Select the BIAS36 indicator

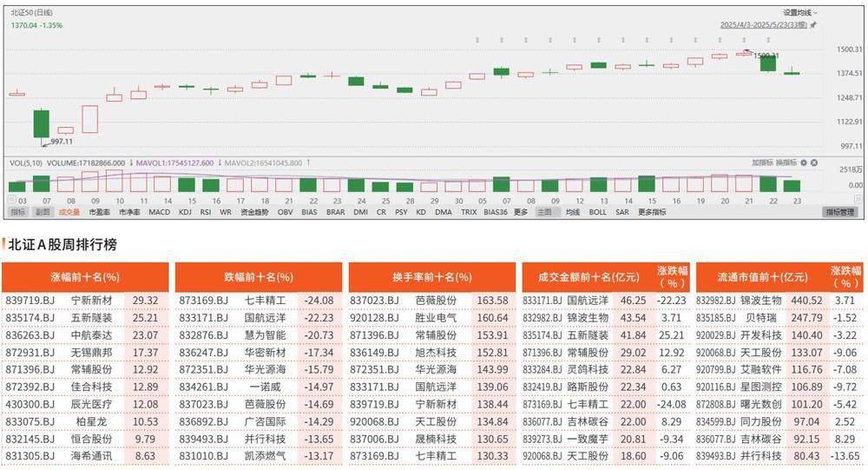(496, 212)
